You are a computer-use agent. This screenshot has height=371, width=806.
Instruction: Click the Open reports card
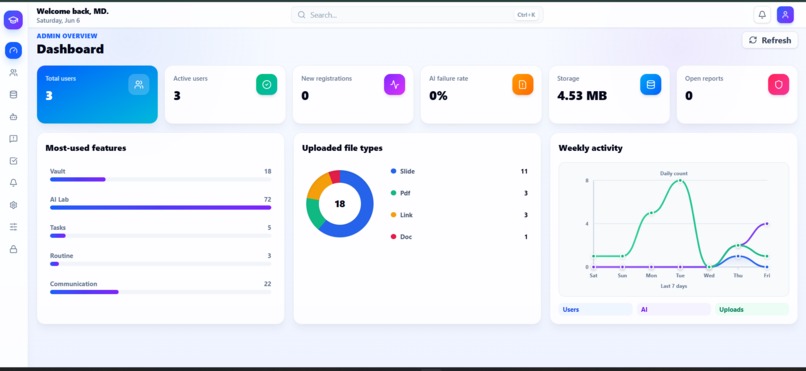coord(737,95)
